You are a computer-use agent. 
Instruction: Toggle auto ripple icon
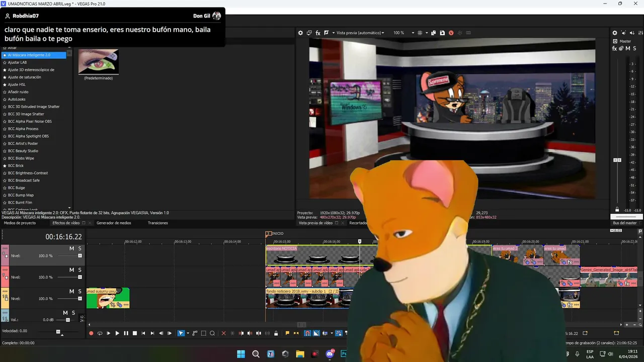(x=325, y=333)
